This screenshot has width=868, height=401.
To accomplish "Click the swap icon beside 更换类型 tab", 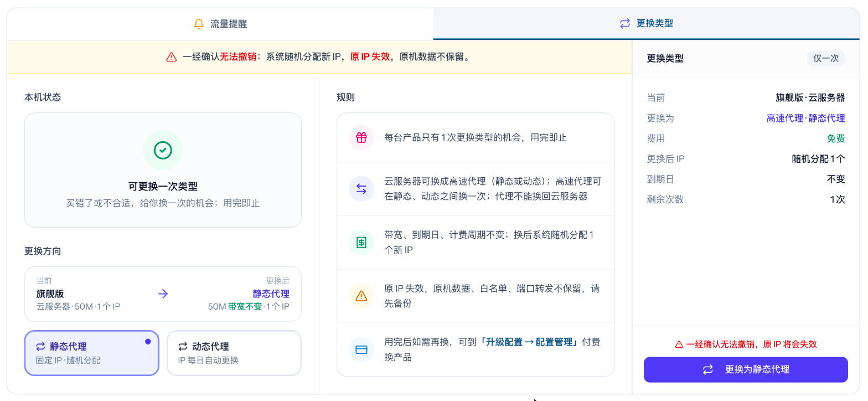I will (625, 24).
